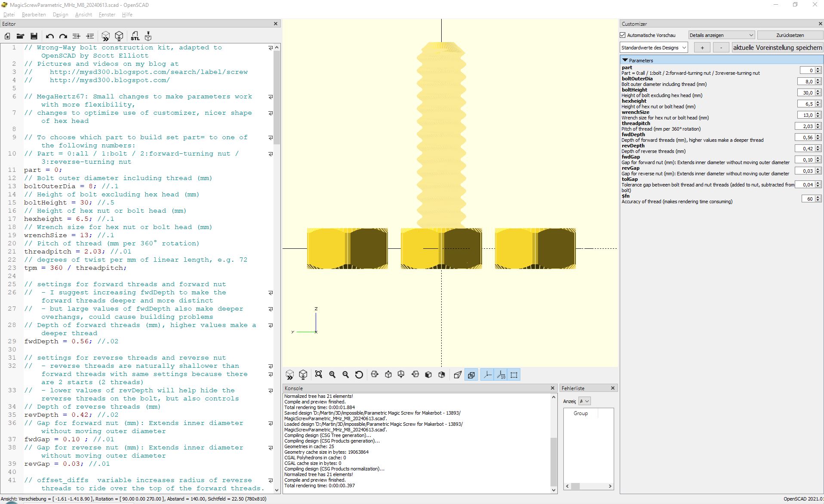Select the Zoom-to-fit view icon

coord(319,374)
